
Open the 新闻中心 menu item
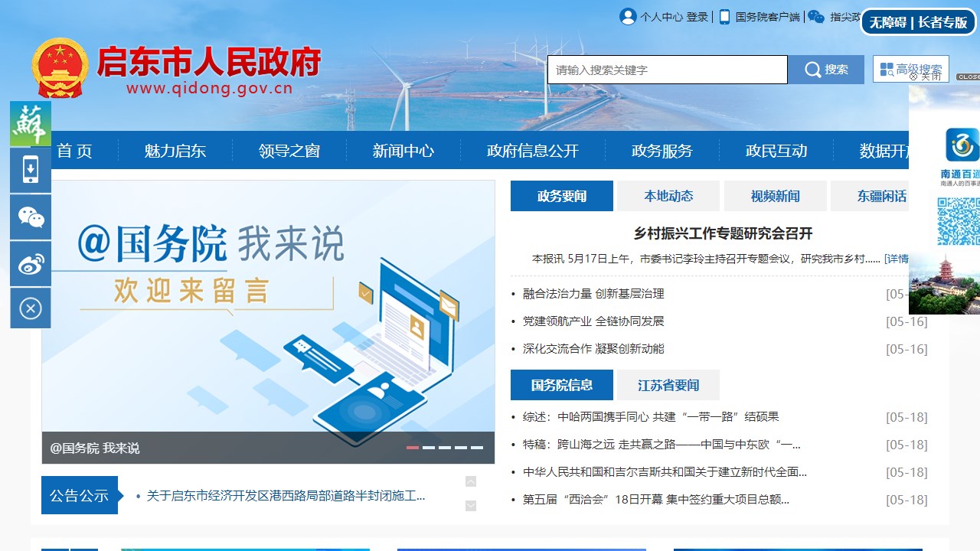pos(403,151)
